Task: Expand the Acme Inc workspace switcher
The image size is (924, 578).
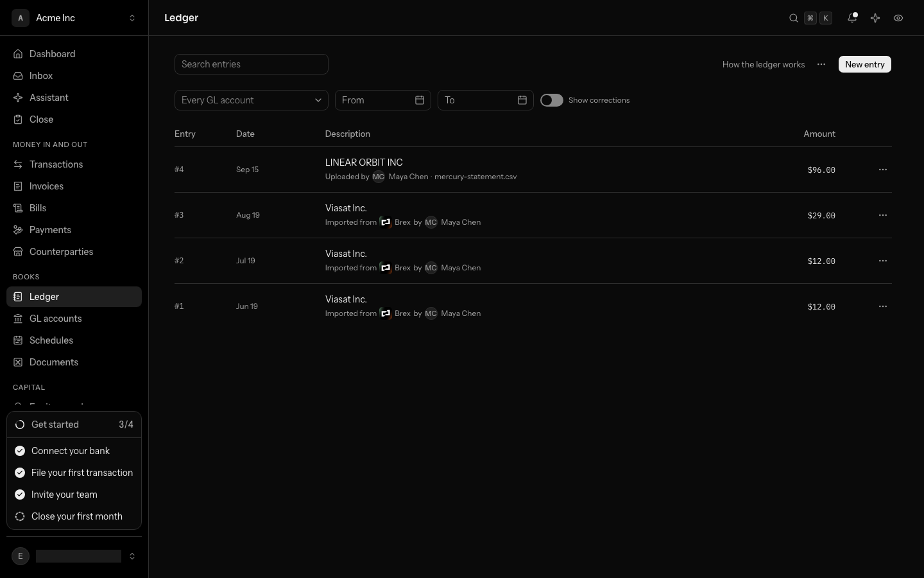Action: point(132,18)
